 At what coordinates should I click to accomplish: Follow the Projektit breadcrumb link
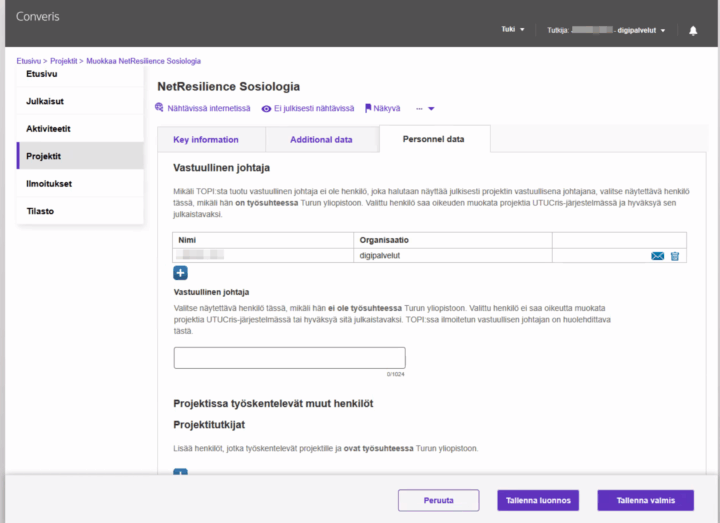tap(63, 61)
